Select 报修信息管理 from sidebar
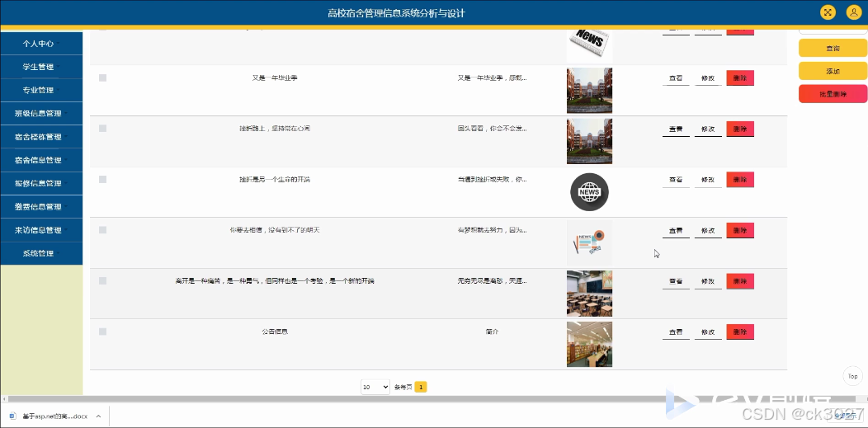The height and width of the screenshot is (428, 868). (x=41, y=183)
